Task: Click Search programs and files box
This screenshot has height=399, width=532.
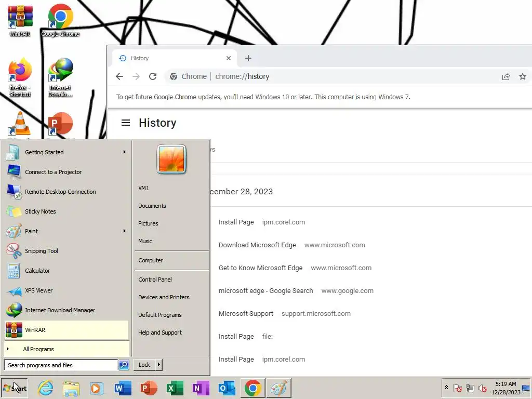Action: click(x=61, y=365)
